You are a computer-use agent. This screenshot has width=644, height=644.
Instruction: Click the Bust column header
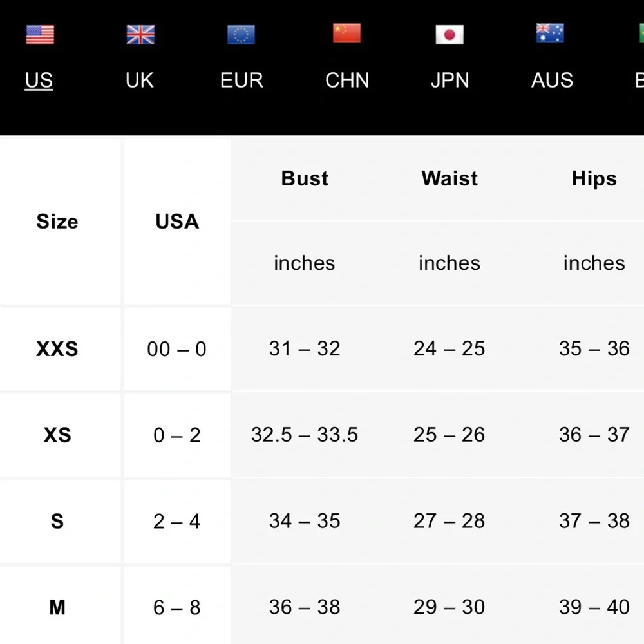(305, 178)
